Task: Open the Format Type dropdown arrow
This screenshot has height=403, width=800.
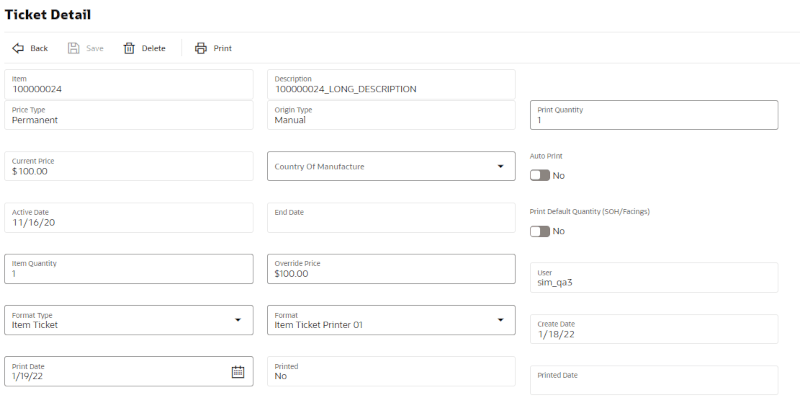Action: [x=238, y=320]
